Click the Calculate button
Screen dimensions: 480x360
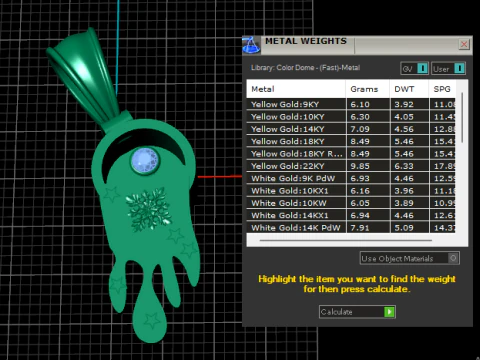357,312
